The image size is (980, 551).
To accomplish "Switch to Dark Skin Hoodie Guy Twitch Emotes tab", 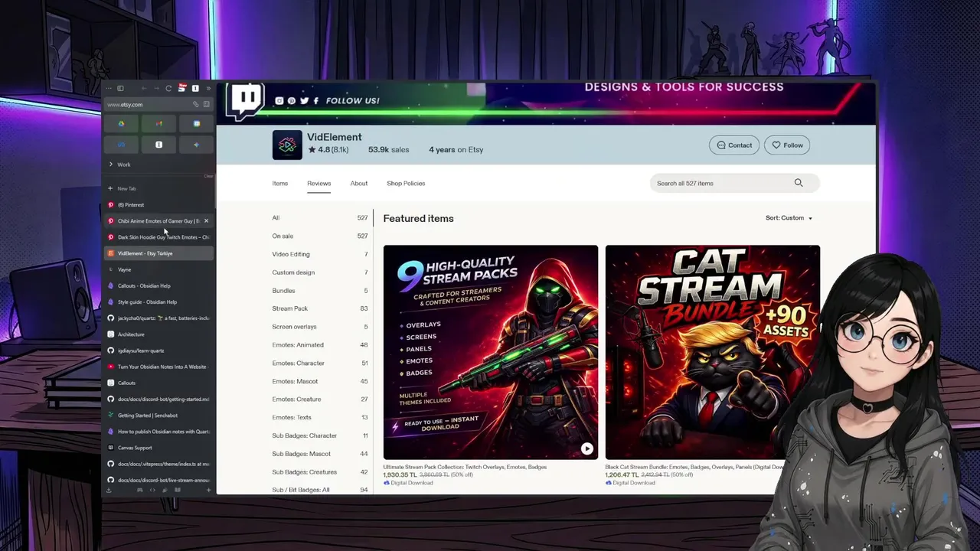I will [x=158, y=237].
